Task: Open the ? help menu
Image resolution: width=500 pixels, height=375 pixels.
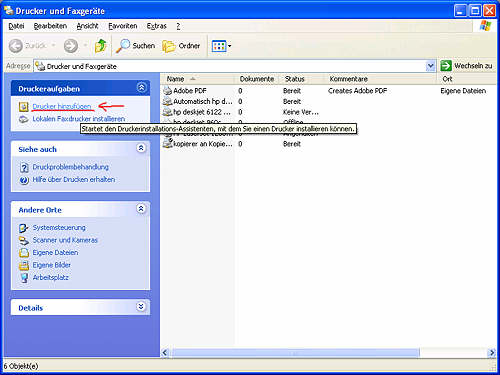Action: pos(178,26)
